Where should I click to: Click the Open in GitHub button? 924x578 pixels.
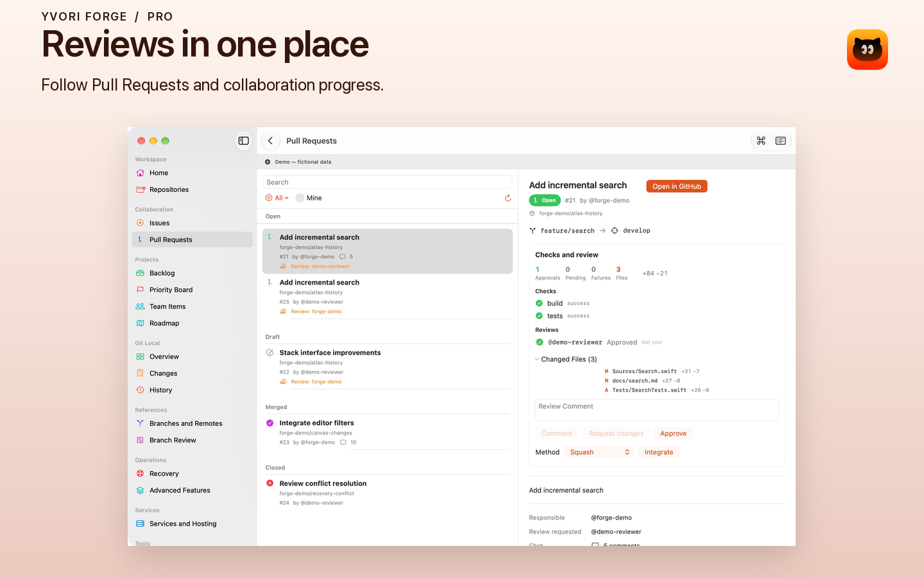(x=677, y=186)
